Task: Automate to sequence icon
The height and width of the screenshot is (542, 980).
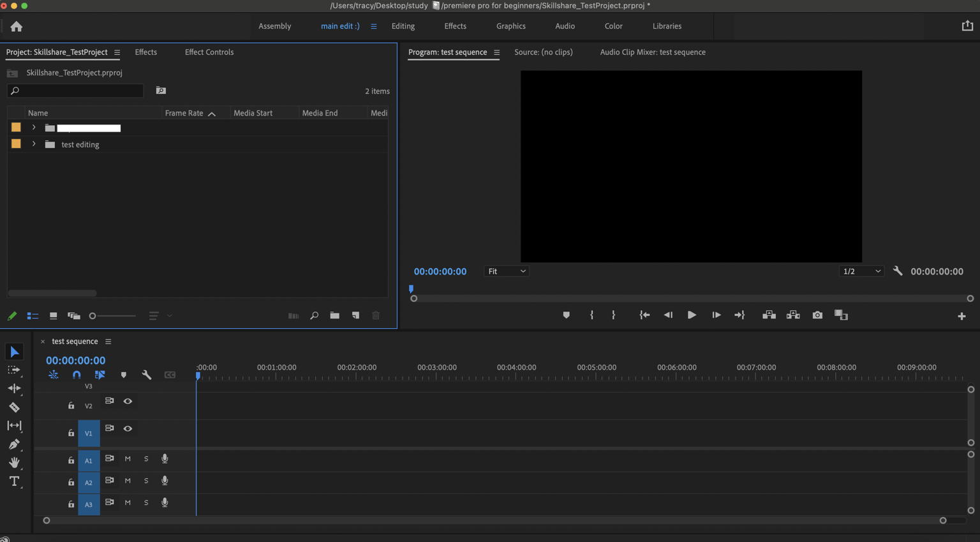Action: (293, 315)
